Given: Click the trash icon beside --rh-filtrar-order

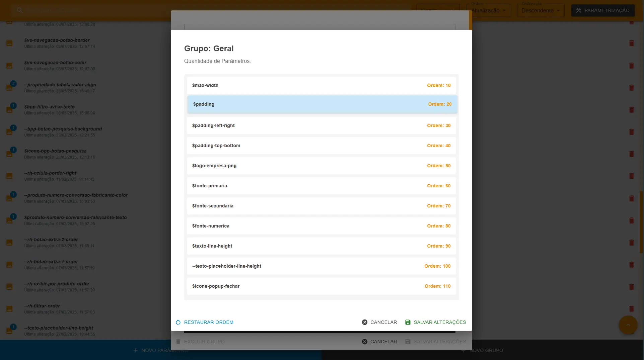Looking at the screenshot, I should point(632,309).
